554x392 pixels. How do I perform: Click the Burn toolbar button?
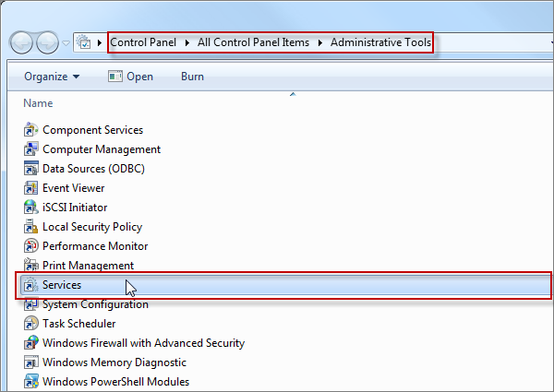tap(192, 77)
